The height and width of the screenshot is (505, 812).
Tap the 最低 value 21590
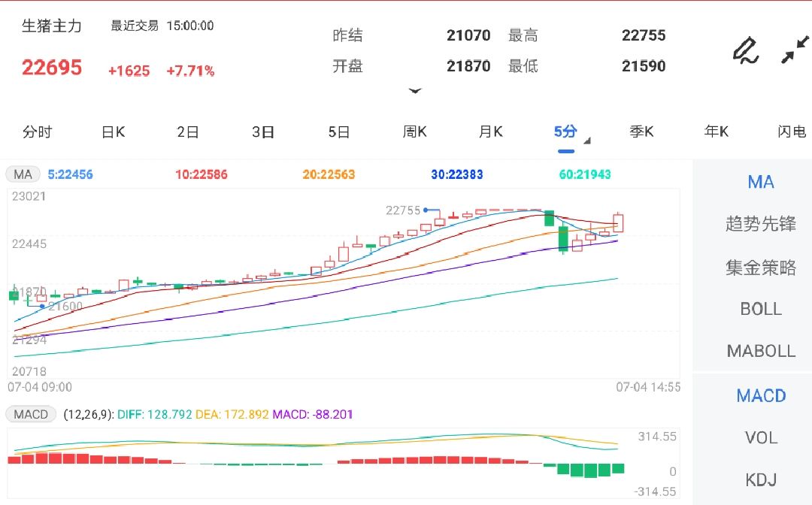[x=644, y=66]
